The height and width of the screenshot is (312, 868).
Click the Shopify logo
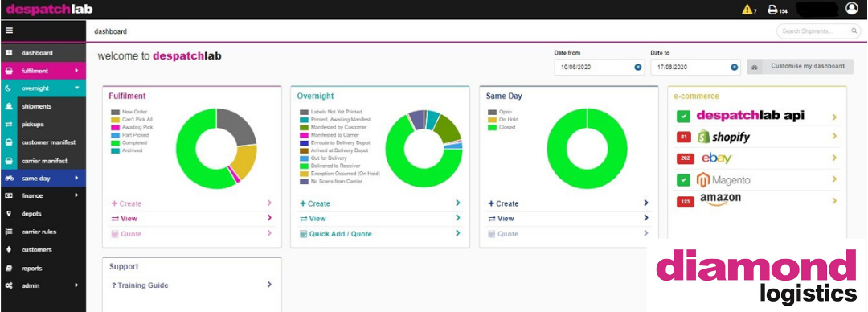click(x=723, y=137)
